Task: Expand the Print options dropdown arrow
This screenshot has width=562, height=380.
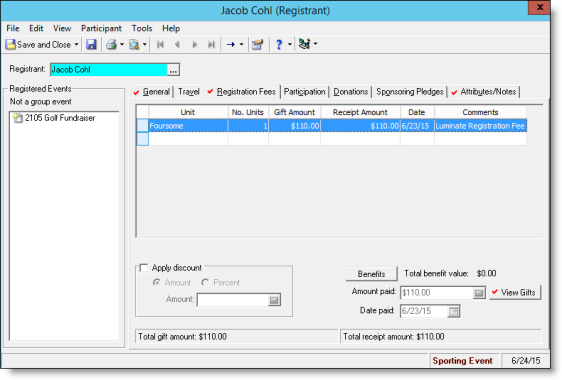Action: click(x=122, y=44)
